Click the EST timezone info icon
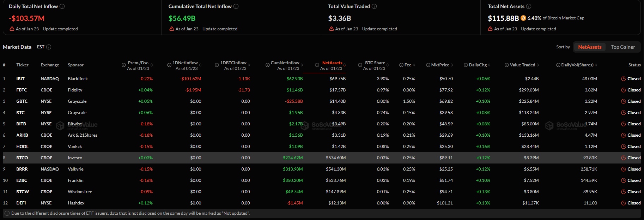 (49, 47)
